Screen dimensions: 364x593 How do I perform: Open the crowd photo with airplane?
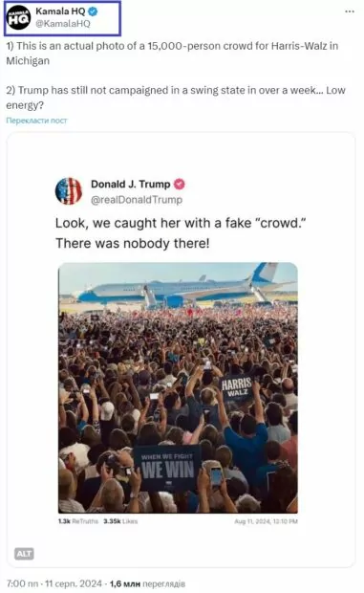pos(178,387)
